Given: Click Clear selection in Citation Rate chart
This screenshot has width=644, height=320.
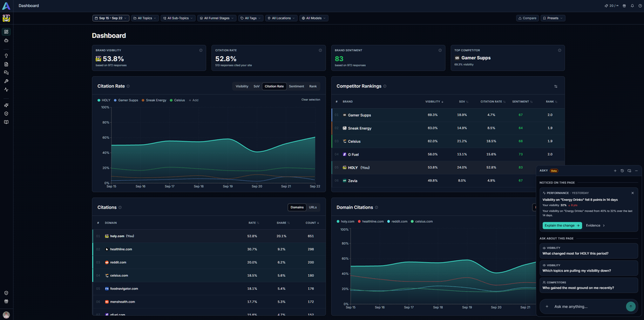Looking at the screenshot, I should (310, 100).
